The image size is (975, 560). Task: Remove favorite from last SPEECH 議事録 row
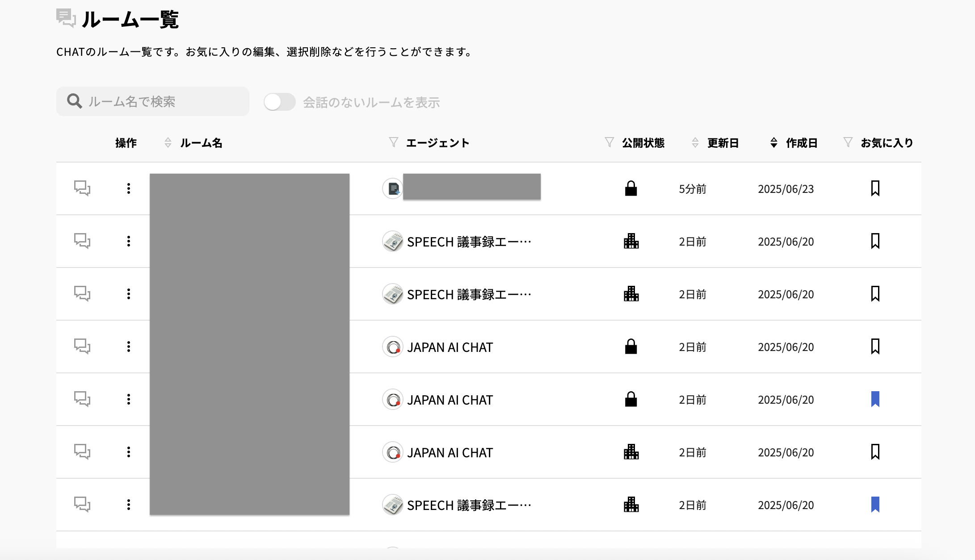(x=875, y=505)
